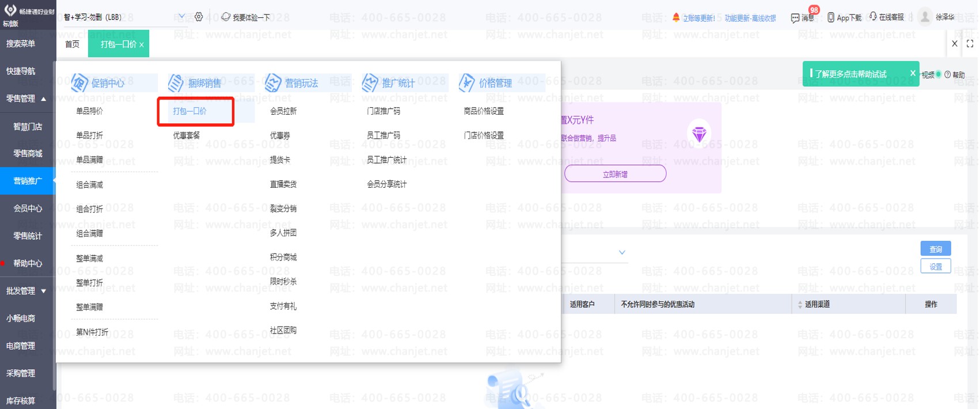Screen dimensions: 980x409
Task: Open the filter dropdown chevron above the table
Action: [622, 252]
